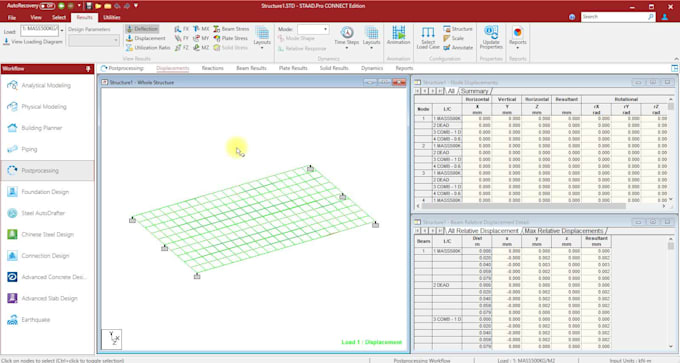This screenshot has height=363, width=680.
Task: Open the quick access toolbar customize arrow
Action: click(136, 6)
